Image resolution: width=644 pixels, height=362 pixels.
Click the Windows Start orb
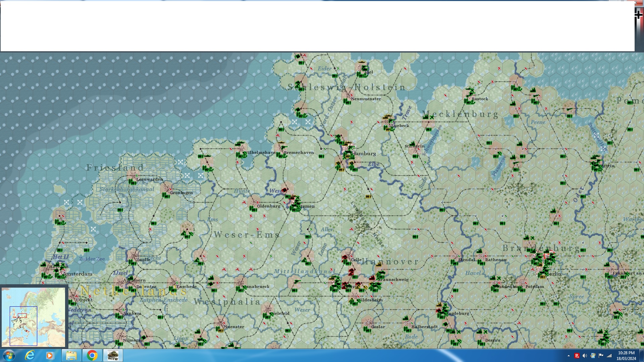tap(9, 355)
